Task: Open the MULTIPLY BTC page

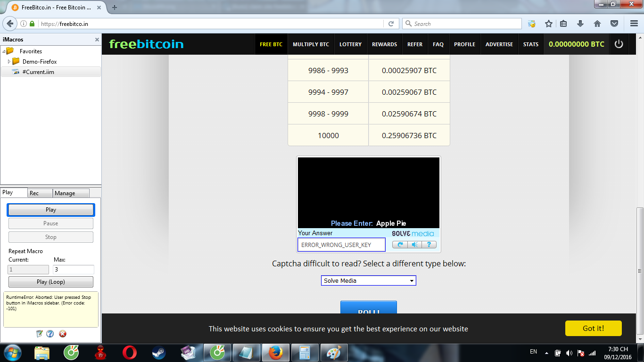Action: (x=311, y=44)
